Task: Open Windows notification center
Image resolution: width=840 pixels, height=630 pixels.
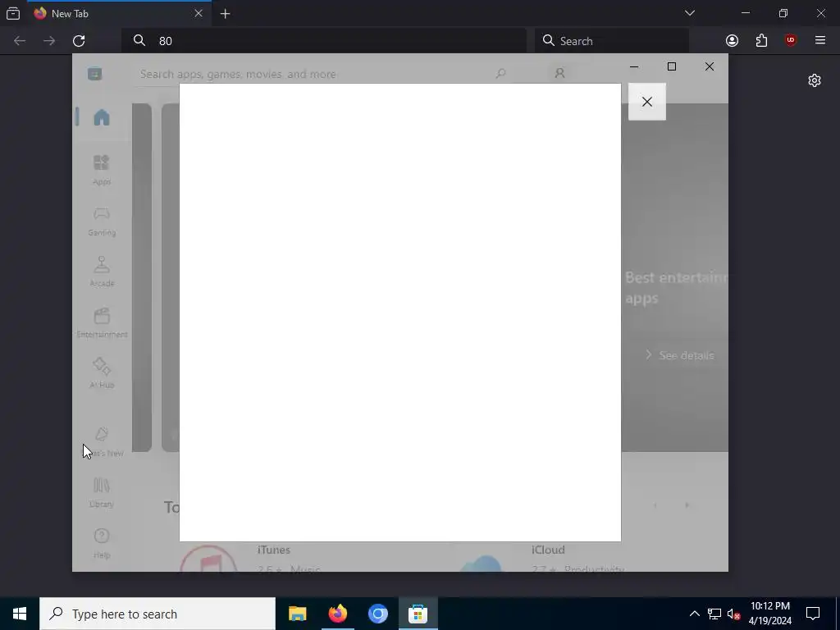Action: 813,614
